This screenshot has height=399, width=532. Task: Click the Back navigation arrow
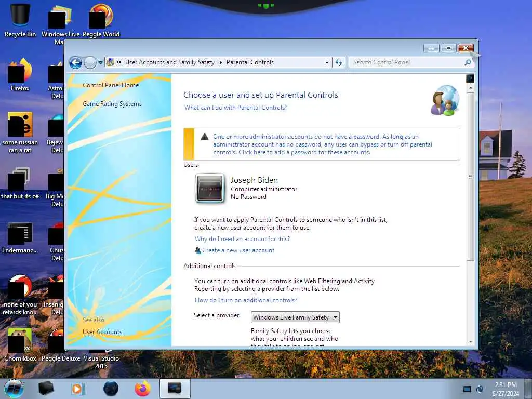(x=76, y=62)
